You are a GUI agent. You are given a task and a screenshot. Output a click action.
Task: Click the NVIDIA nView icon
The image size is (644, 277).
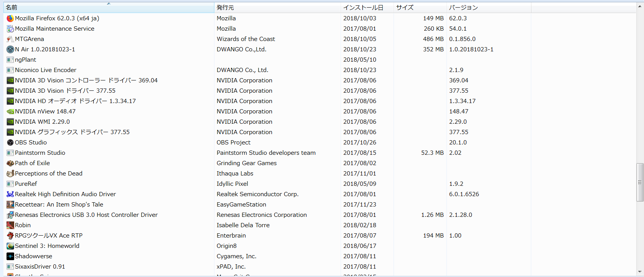(10, 111)
